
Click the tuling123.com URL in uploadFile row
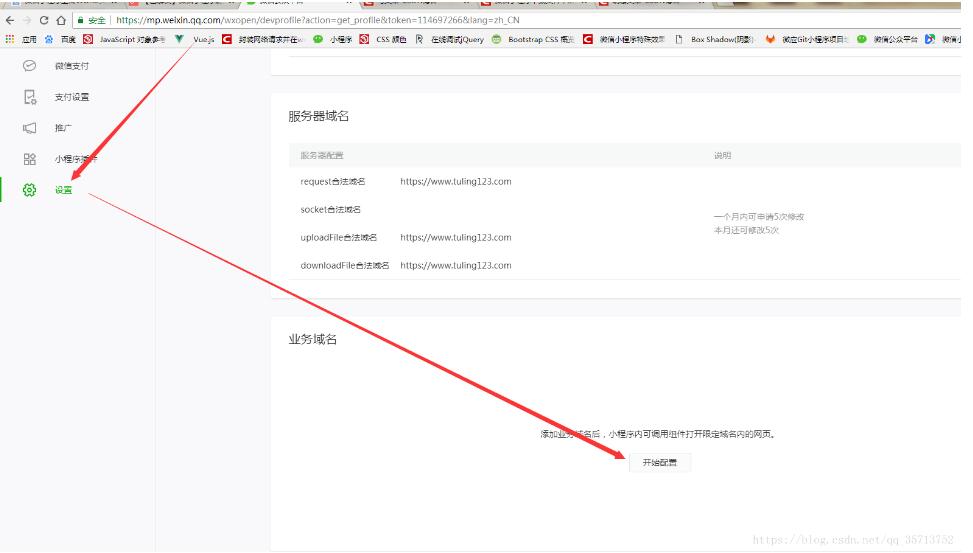(x=455, y=237)
